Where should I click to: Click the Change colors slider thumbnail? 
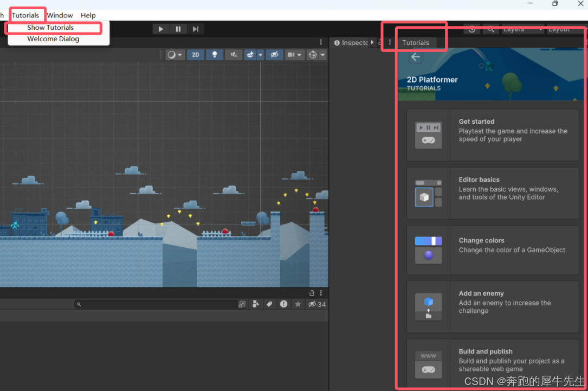(x=428, y=250)
